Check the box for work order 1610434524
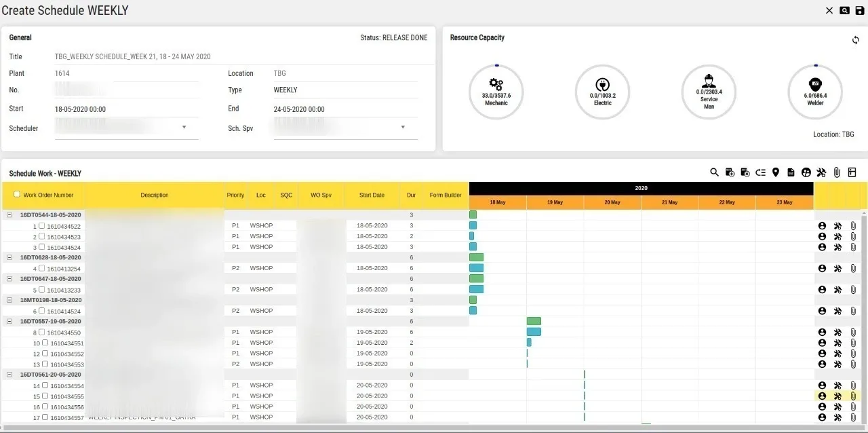Image resolution: width=868 pixels, height=433 pixels. coord(42,247)
